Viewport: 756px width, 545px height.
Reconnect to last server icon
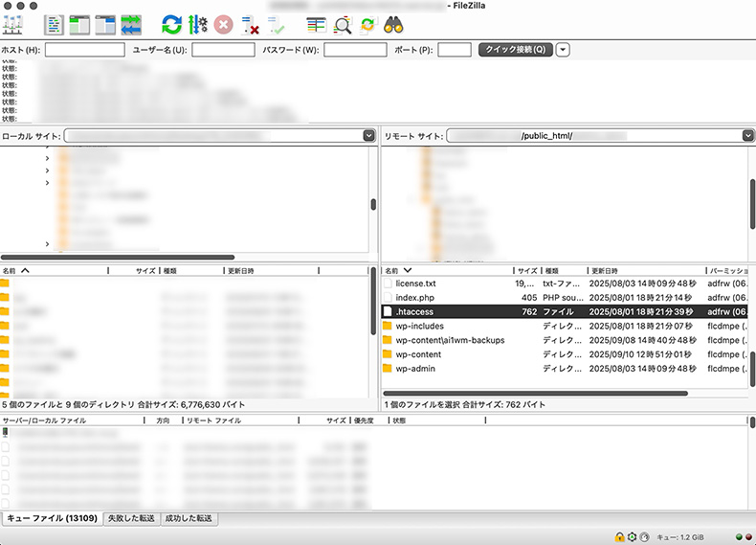[x=277, y=25]
